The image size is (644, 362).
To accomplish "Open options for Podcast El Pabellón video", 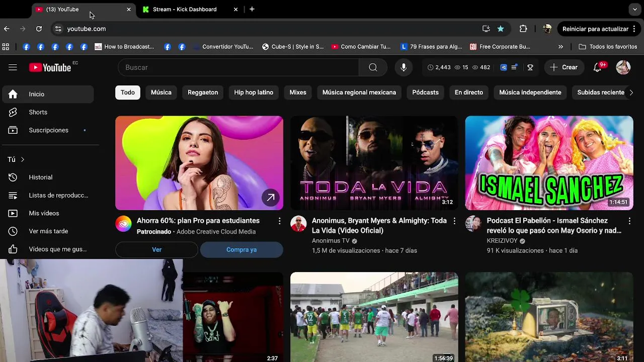I will (629, 221).
